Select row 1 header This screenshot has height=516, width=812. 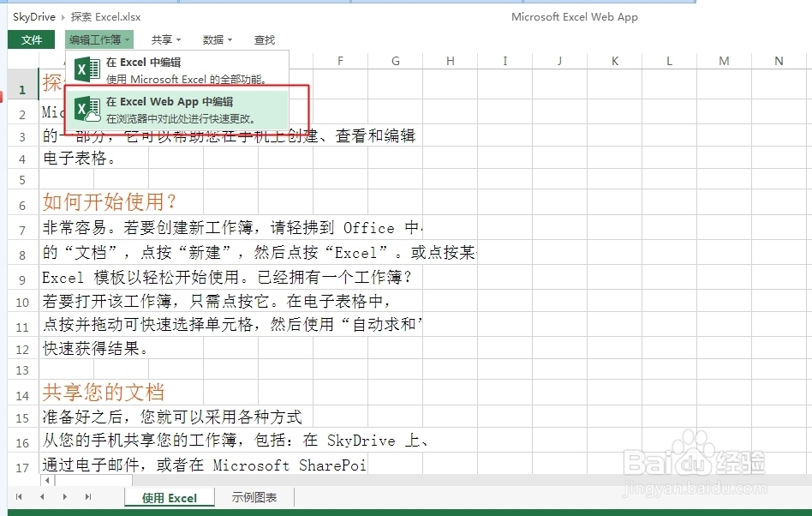23,85
